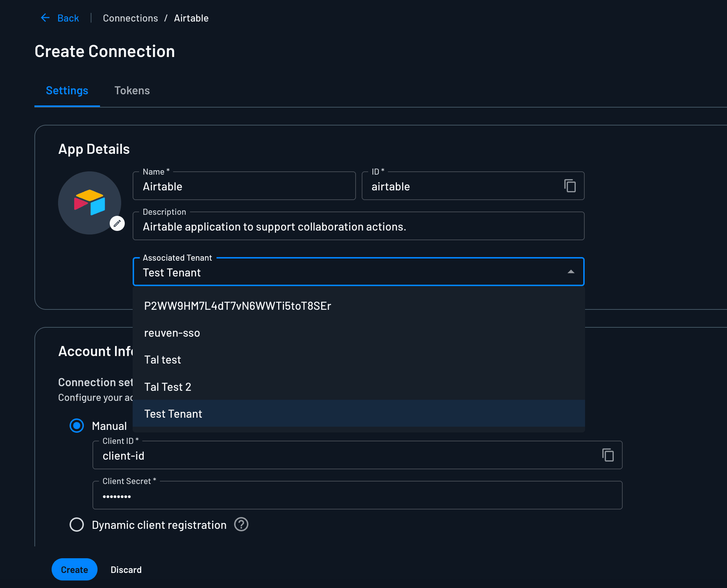Select the Manual connection option
The image size is (727, 588).
pyautogui.click(x=76, y=426)
